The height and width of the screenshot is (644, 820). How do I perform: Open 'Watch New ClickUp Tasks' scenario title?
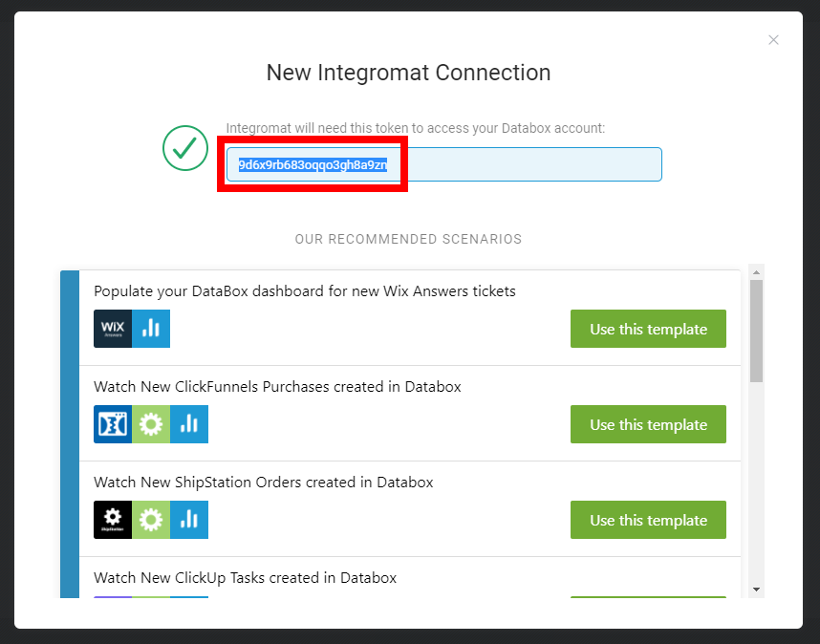(x=245, y=578)
